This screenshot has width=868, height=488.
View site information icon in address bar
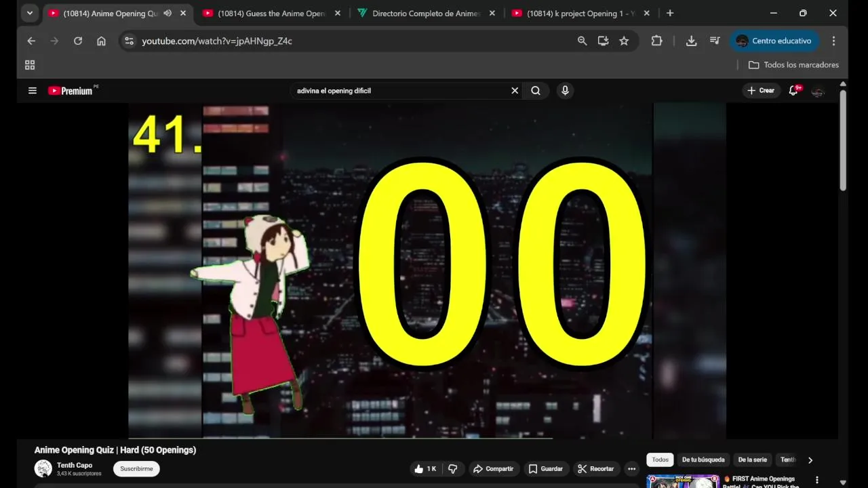pos(129,41)
